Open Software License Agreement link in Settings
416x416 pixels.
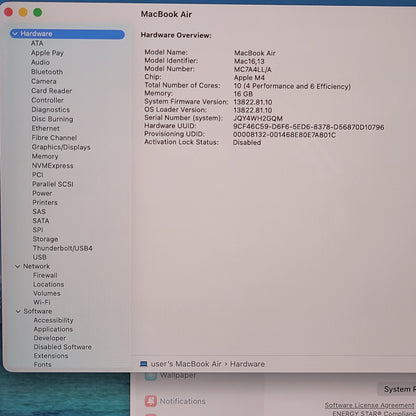click(x=369, y=405)
